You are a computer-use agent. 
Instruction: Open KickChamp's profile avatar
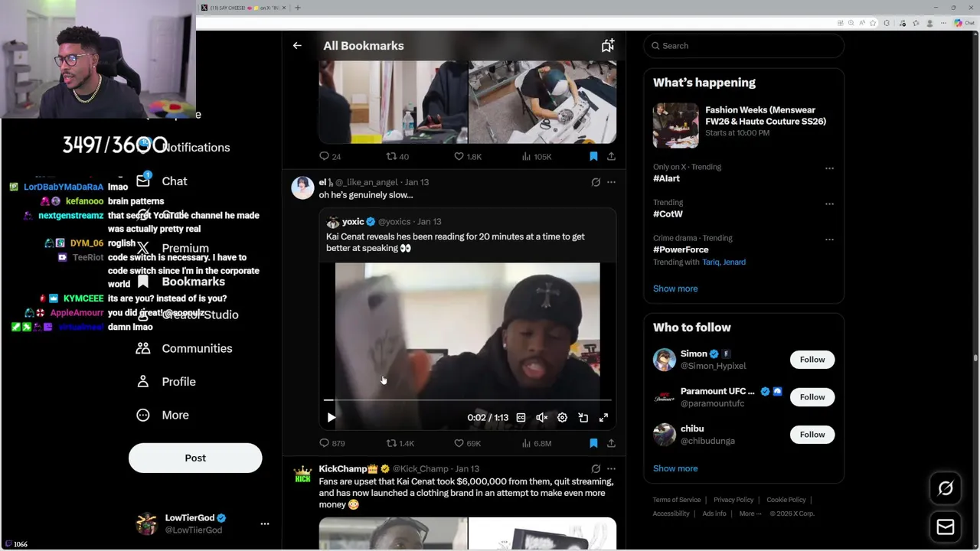coord(302,474)
